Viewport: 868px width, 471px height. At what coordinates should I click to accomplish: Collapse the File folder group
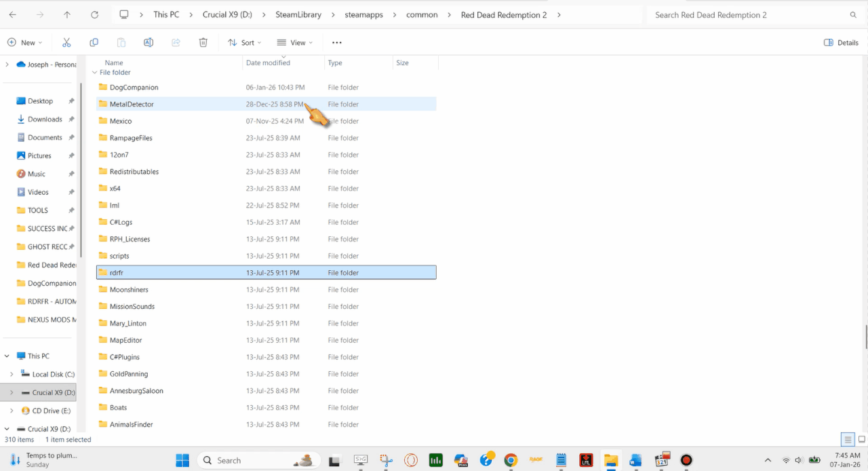(x=94, y=73)
